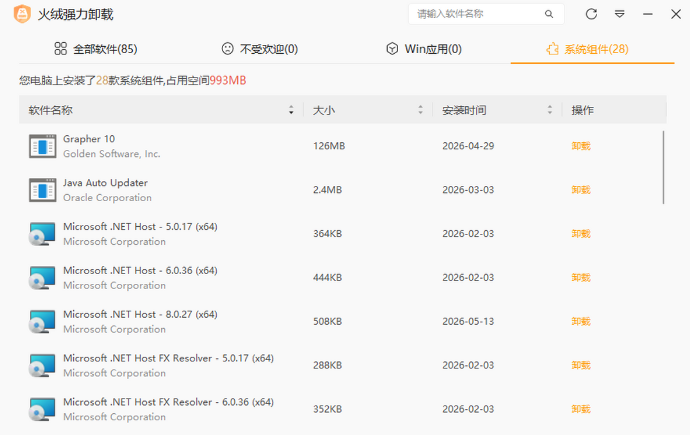Sort by 大小 column arrows
Viewport: 690px width, 435px height.
click(x=420, y=110)
